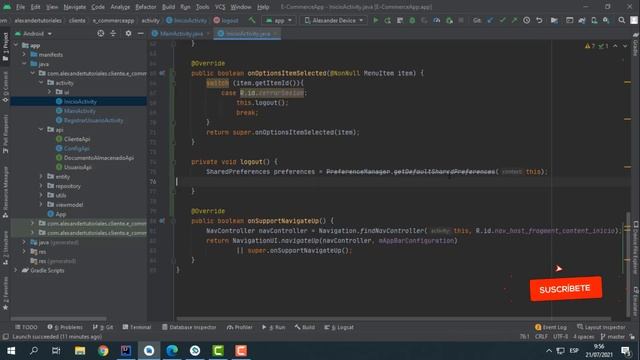Open the app run configuration dropdown

click(279, 20)
